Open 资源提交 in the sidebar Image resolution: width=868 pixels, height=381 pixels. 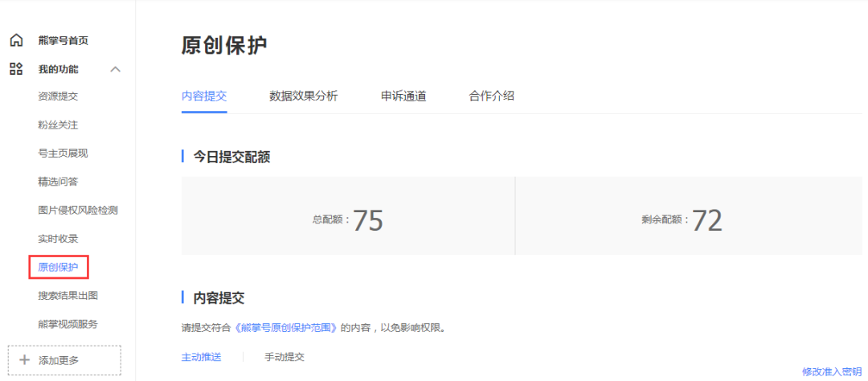coord(58,96)
